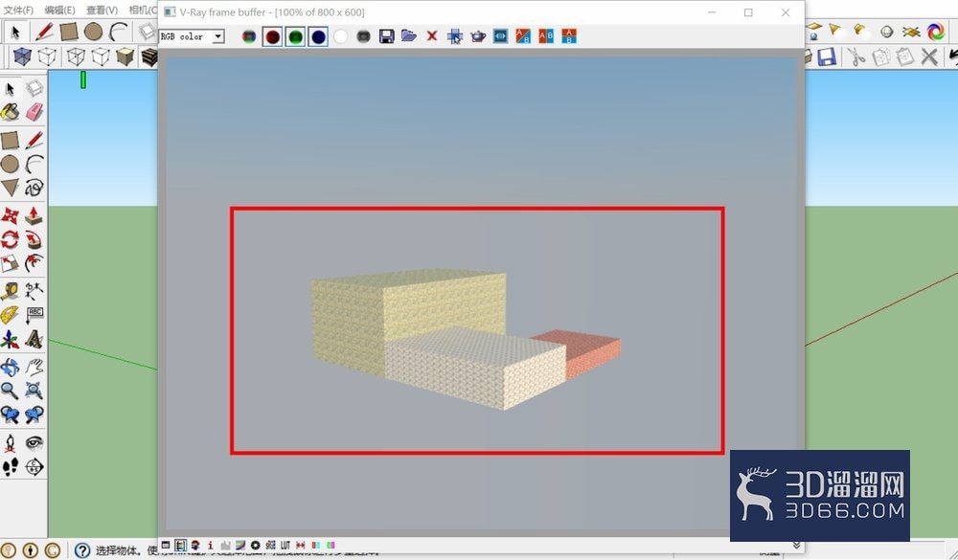Select the Offset tool

click(x=34, y=262)
